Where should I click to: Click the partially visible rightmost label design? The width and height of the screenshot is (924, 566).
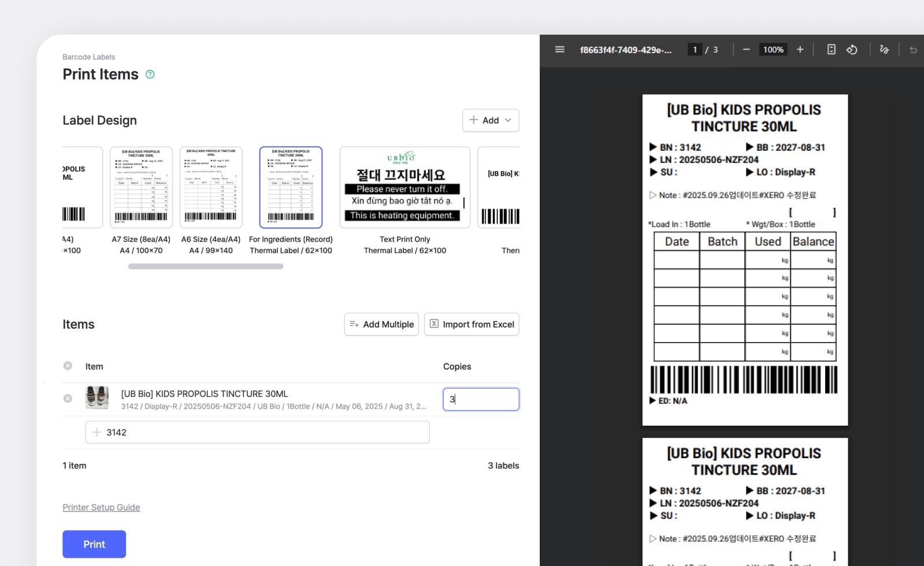499,187
